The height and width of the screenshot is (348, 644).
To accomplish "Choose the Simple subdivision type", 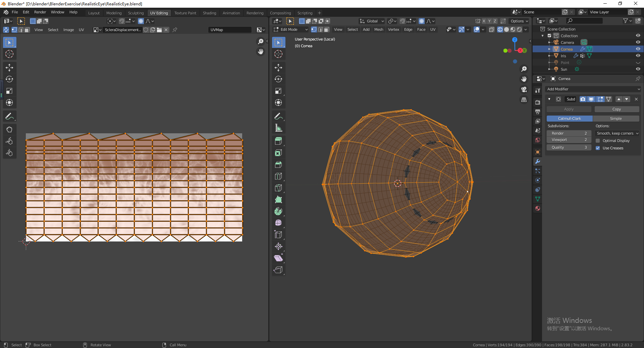I will (x=615, y=119).
